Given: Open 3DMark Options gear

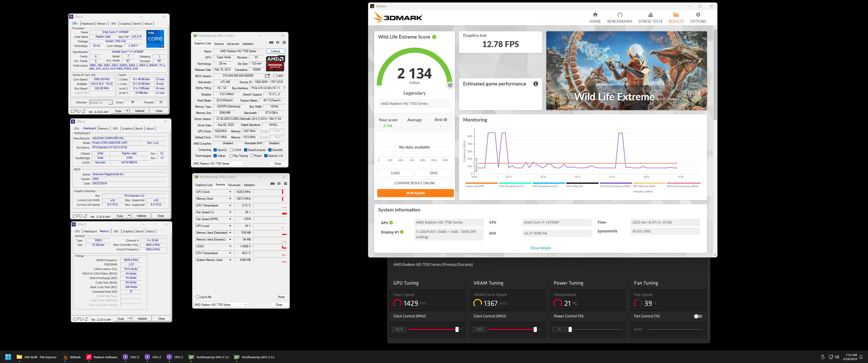Looking at the screenshot, I should 698,17.
